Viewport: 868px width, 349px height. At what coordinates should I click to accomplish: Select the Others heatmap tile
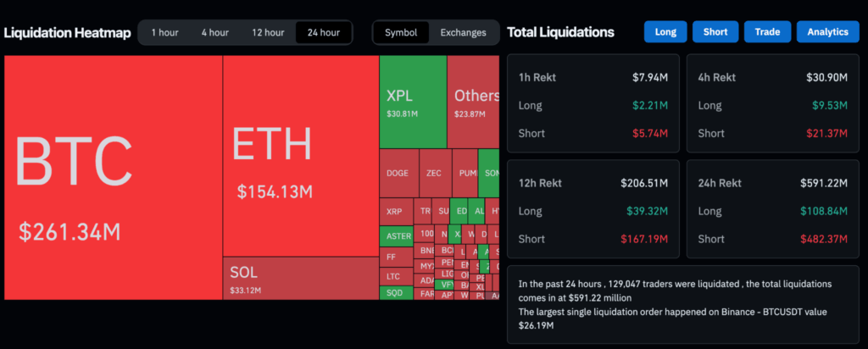click(473, 102)
